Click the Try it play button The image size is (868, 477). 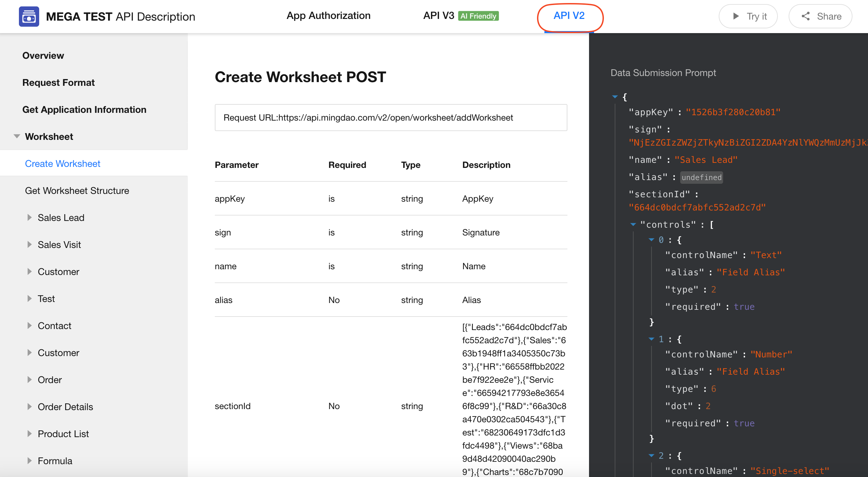[748, 17]
